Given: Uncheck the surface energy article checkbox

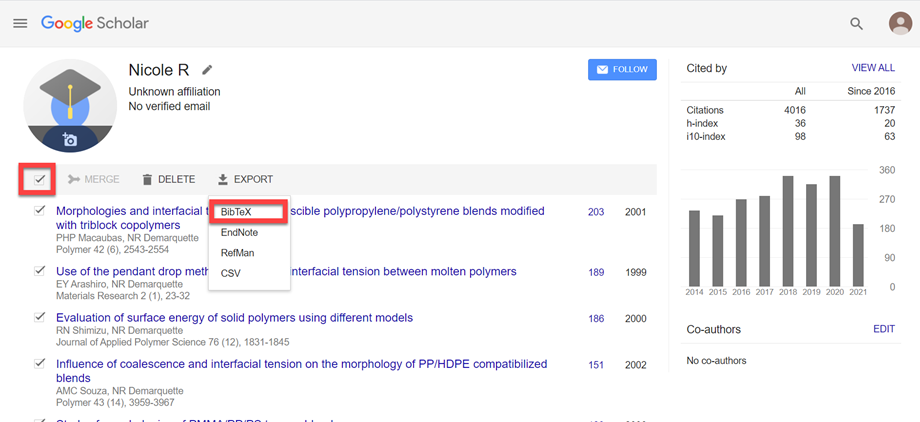Looking at the screenshot, I should 40,317.
